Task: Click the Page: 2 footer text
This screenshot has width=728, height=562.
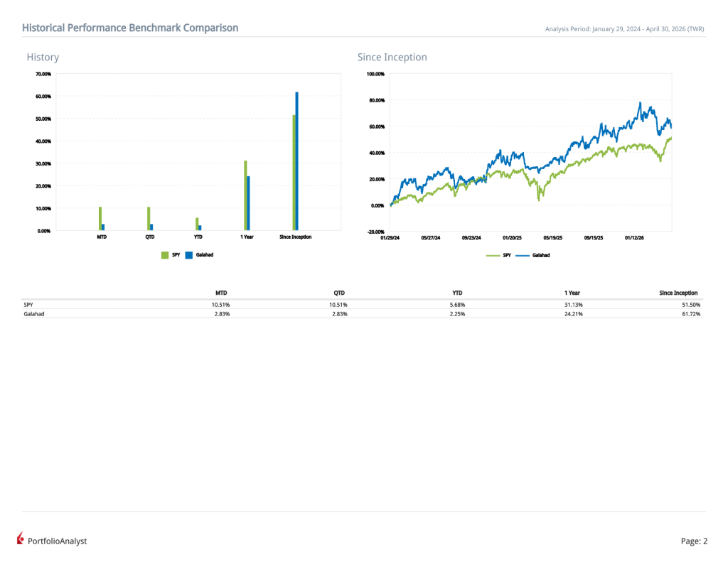Action: tap(694, 541)
